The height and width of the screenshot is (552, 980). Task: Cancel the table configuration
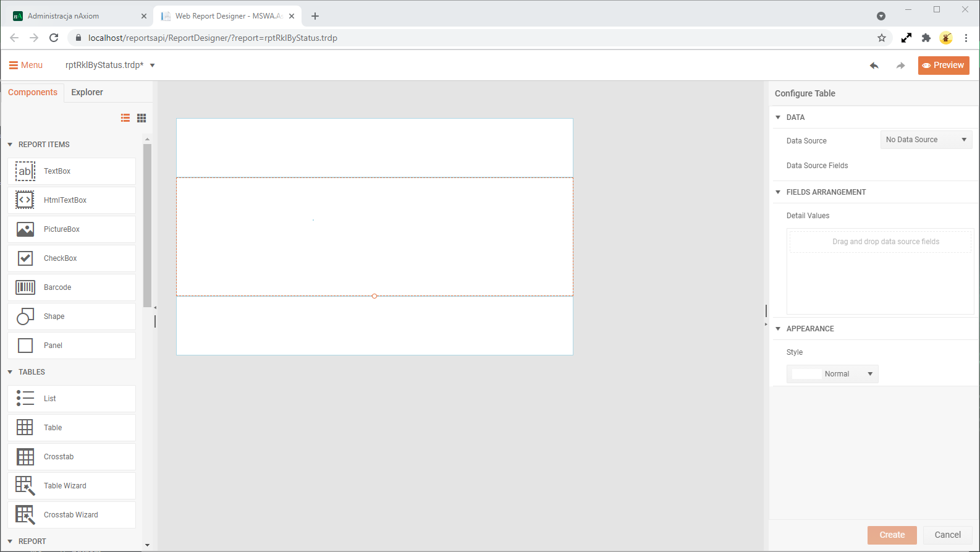pos(947,535)
